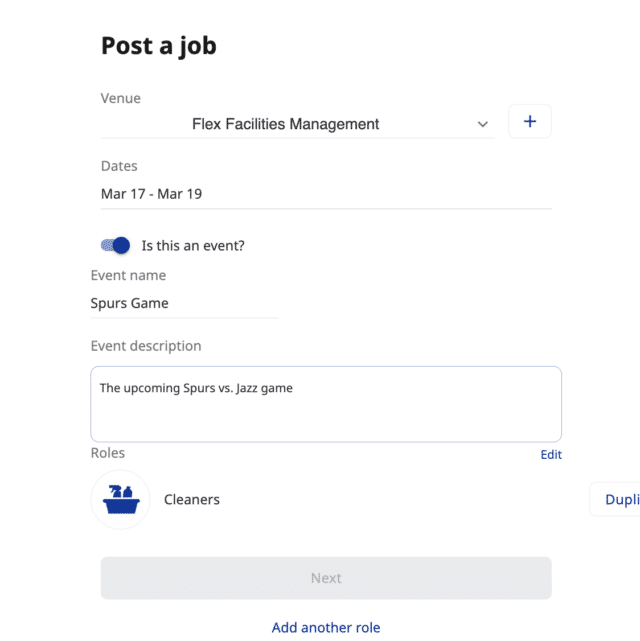Toggle the 'Is this an event?' switch
640x641 pixels.
116,245
